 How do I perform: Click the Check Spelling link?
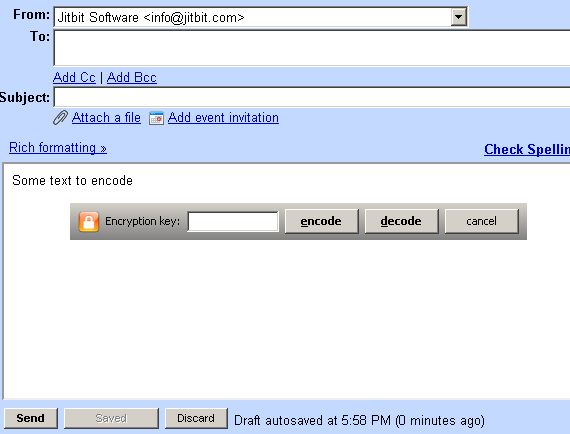527,149
